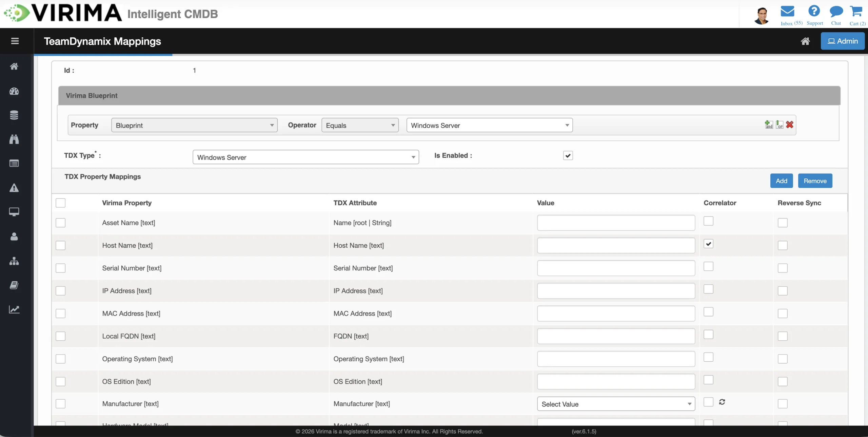Screen dimensions: 868x437
Task: Open the binoculars discovery icon in sidebar
Action: [14, 139]
